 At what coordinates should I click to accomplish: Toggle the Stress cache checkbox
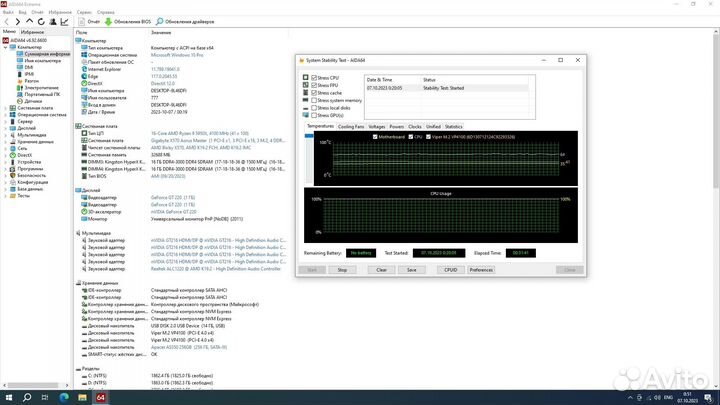click(314, 93)
